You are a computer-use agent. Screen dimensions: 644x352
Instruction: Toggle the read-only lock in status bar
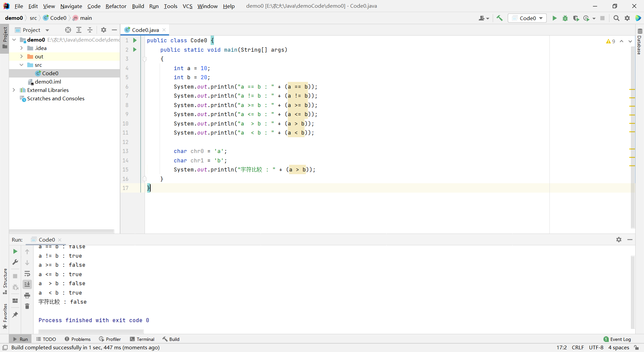(636, 348)
